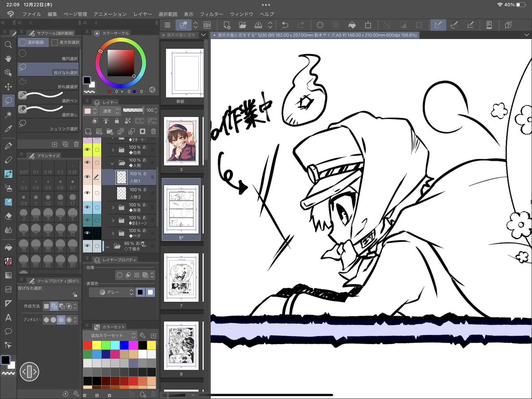Screen dimensions: 532x399
Task: Click the Scale/Rotate transform icon in command bar
Action: (368, 25)
